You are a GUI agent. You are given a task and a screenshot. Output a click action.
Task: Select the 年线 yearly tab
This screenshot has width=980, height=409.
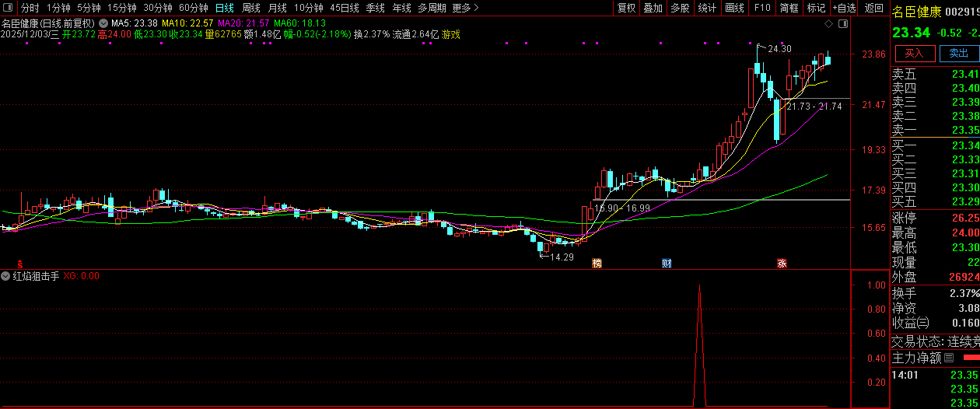coord(401,8)
